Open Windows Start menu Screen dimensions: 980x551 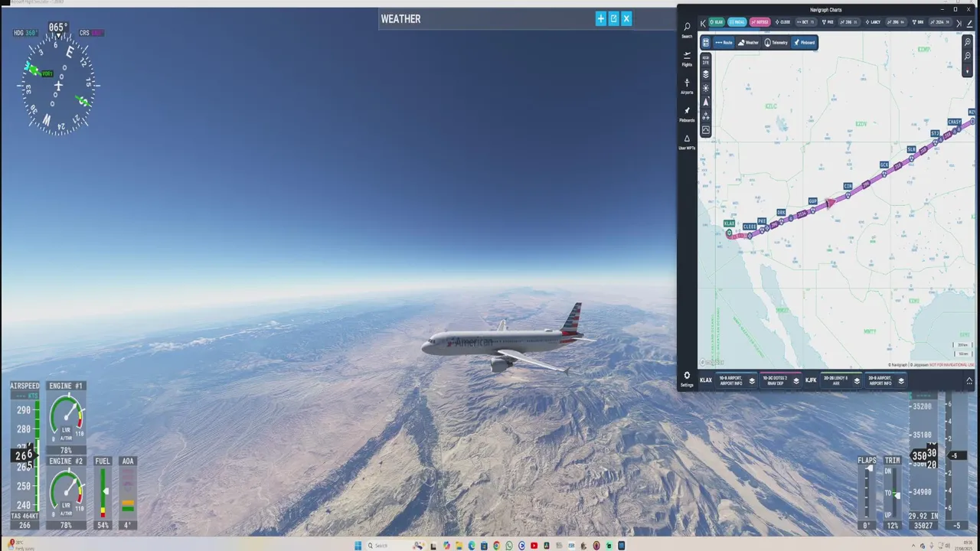pyautogui.click(x=358, y=546)
